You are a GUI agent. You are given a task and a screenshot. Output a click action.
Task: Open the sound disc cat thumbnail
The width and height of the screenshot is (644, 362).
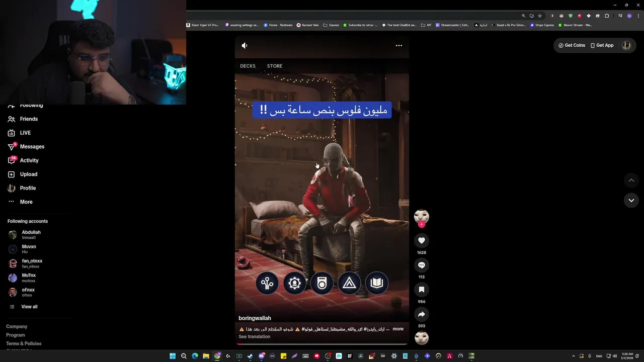pyautogui.click(x=422, y=338)
